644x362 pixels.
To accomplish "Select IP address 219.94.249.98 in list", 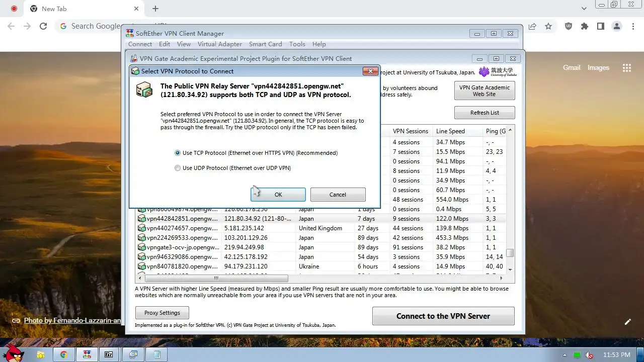I will click(244, 247).
